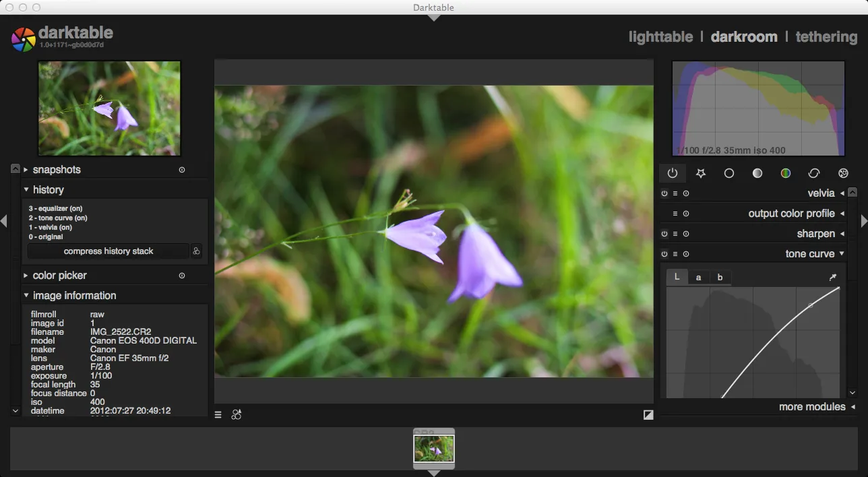Open the basic module group circle icon

point(728,173)
